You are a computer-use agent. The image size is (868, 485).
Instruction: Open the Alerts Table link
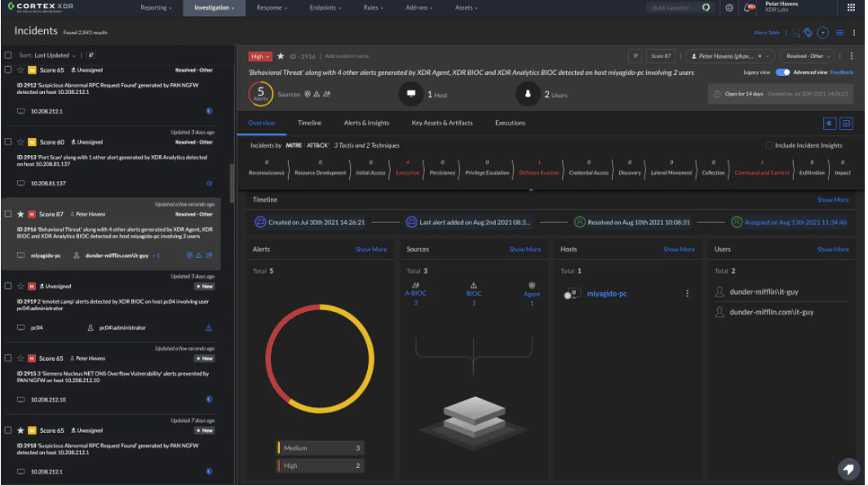(x=767, y=33)
